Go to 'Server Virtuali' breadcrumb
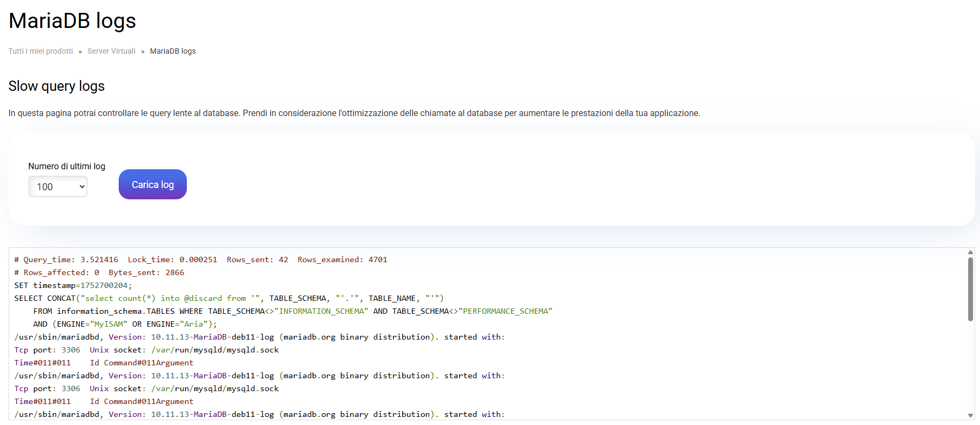Image resolution: width=980 pixels, height=425 pixels. coord(111,51)
